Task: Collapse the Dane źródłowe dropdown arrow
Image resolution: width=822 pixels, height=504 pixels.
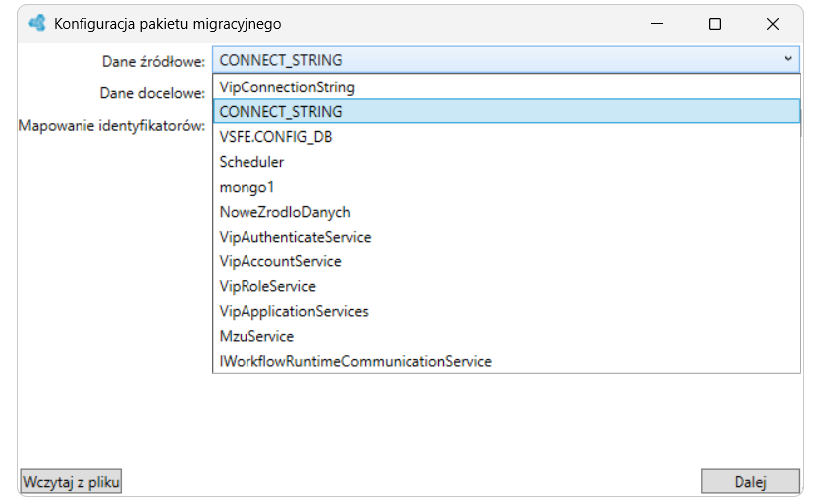Action: coord(787,59)
